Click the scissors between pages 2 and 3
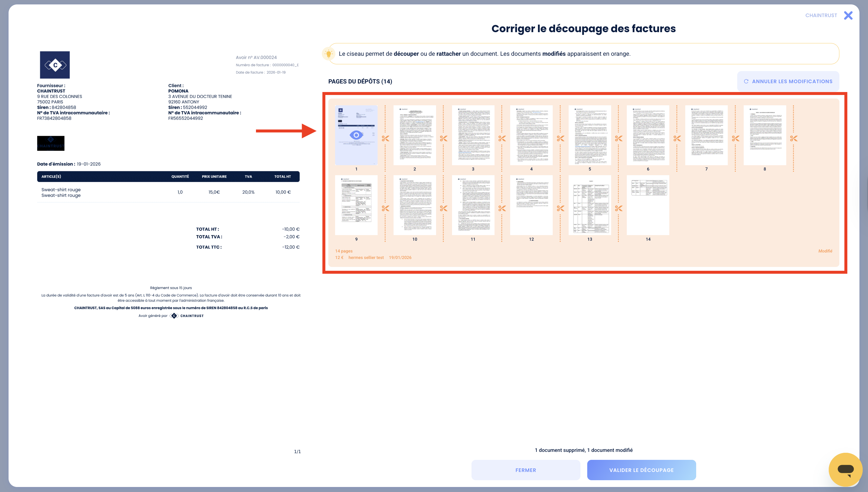The width and height of the screenshot is (868, 492). [444, 139]
